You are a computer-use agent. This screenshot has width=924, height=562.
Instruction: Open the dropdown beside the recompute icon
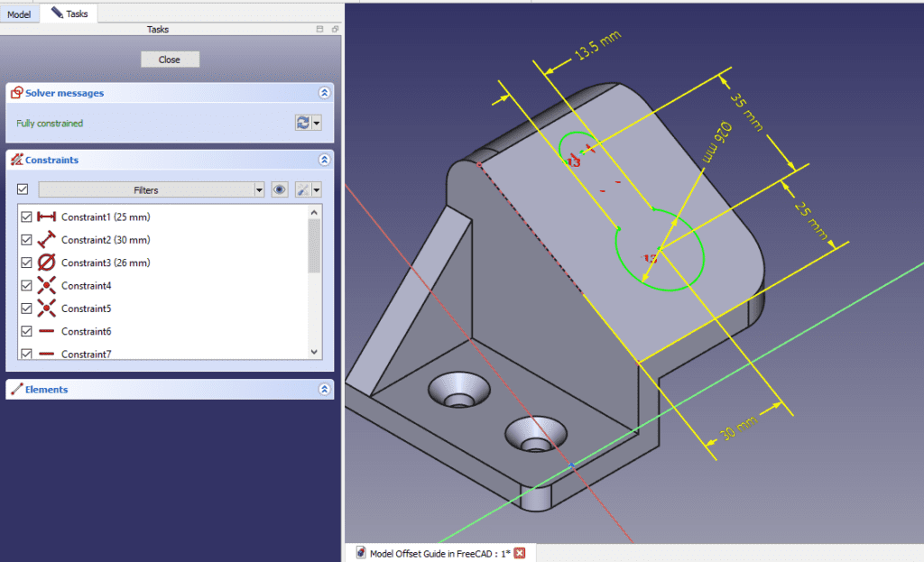click(318, 123)
